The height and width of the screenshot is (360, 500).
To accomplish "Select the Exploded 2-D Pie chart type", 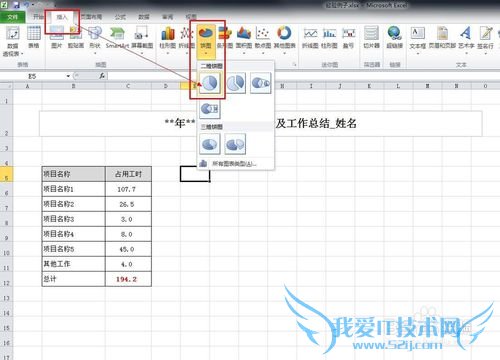I will tap(236, 83).
